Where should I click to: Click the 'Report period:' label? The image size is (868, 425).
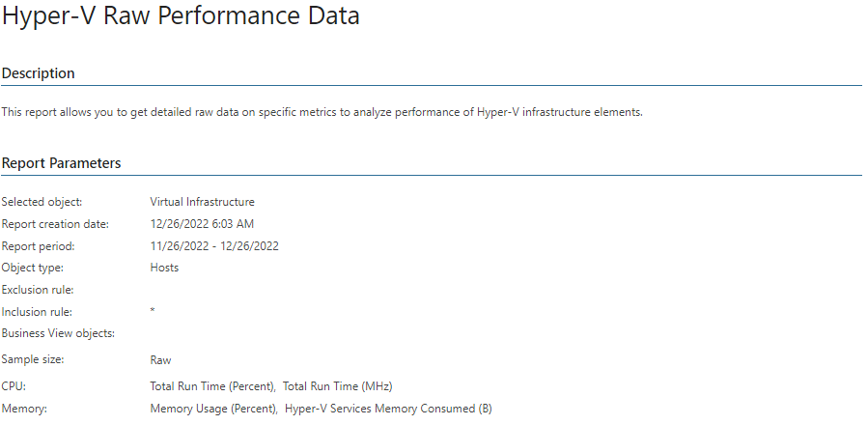pos(39,246)
